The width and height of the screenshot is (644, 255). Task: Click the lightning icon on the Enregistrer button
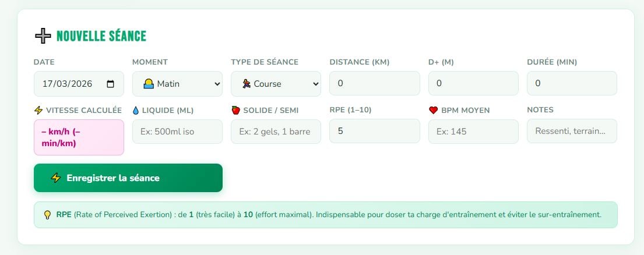(x=56, y=178)
